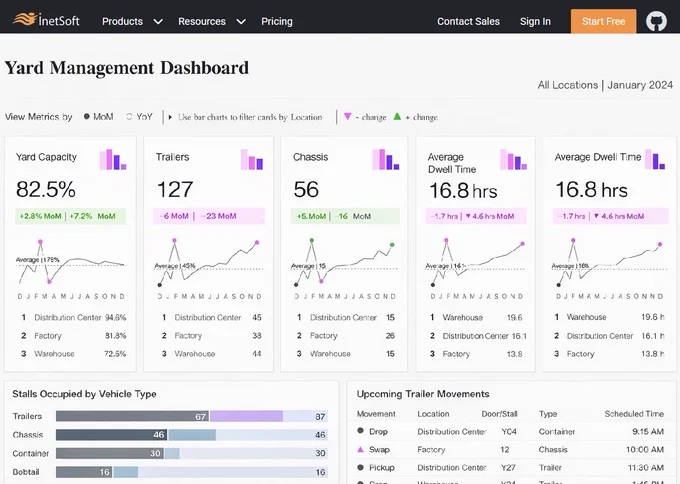This screenshot has width=680, height=484.
Task: Click the arrow icon before filter hint text
Action: point(170,117)
